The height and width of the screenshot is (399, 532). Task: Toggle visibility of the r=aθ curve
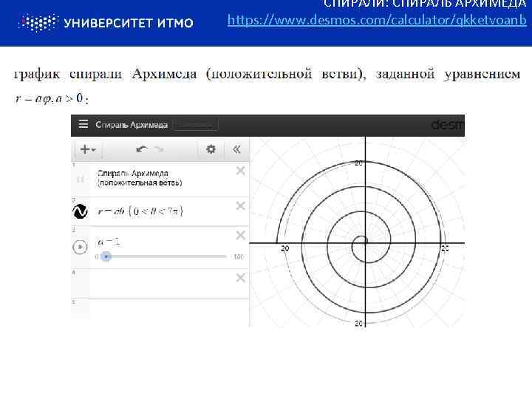point(80,211)
